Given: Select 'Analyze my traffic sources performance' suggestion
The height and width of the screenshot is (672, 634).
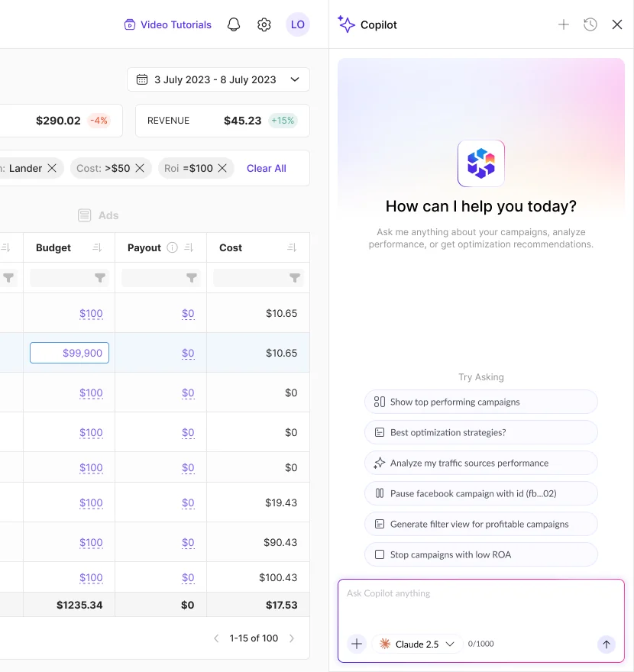Looking at the screenshot, I should [481, 463].
